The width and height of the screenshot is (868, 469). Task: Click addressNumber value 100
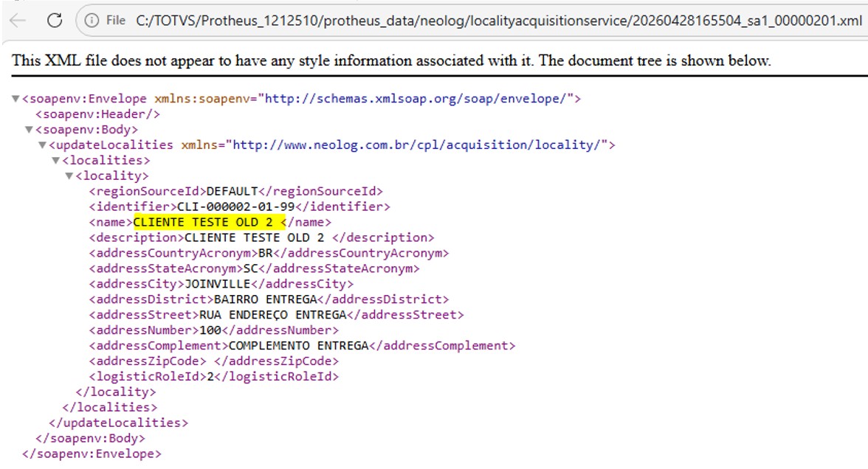pos(210,330)
